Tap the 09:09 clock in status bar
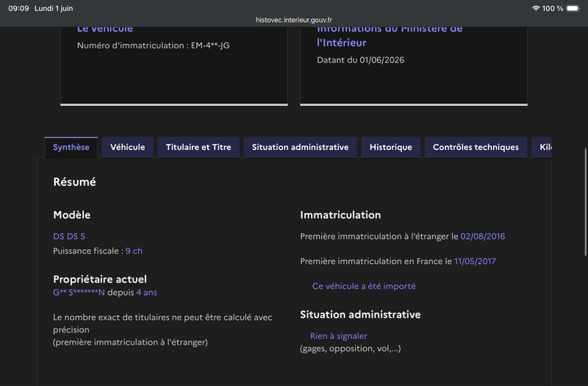The height and width of the screenshot is (386, 588). point(19,8)
